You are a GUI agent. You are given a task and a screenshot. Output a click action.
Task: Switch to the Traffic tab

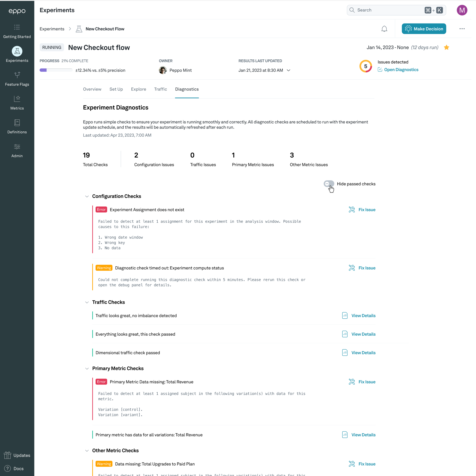[x=160, y=89]
